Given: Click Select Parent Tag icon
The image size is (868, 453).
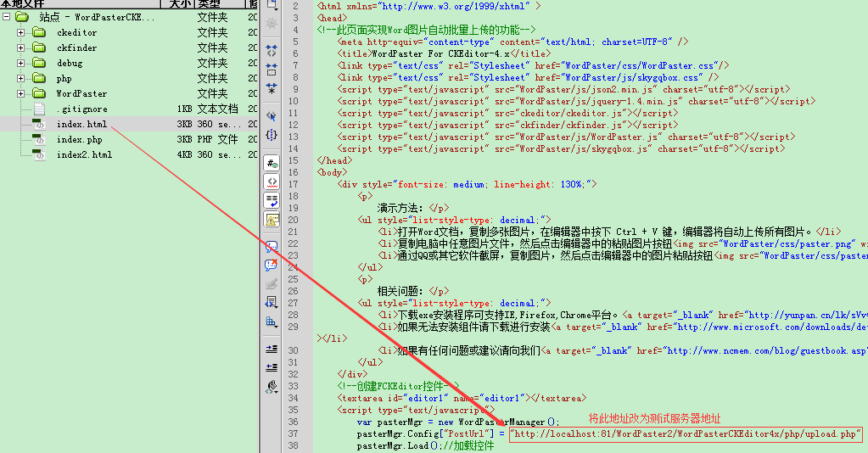Looking at the screenshot, I should [272, 116].
